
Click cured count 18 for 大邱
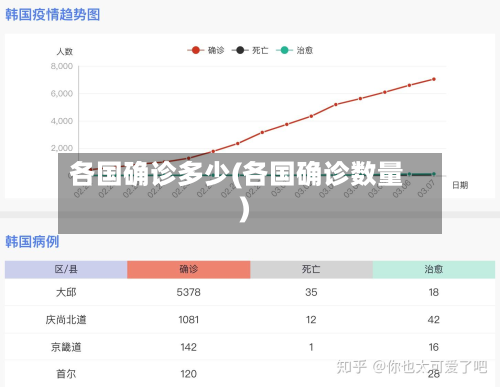[x=434, y=292]
